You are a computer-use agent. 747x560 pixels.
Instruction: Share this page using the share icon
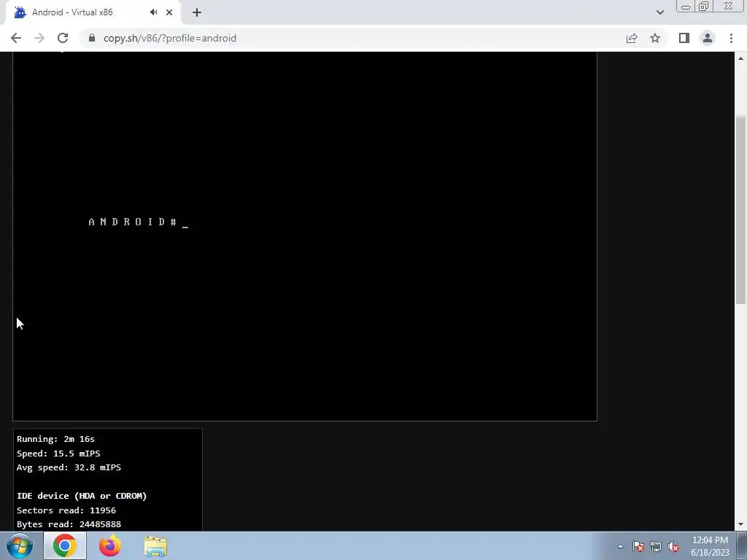pyautogui.click(x=632, y=38)
